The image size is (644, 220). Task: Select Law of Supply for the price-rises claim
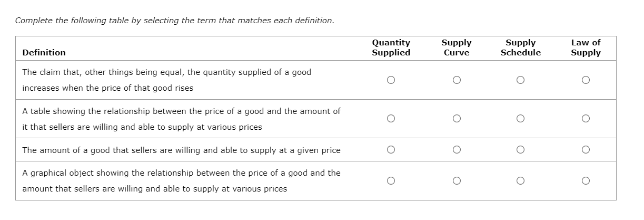tap(586, 80)
